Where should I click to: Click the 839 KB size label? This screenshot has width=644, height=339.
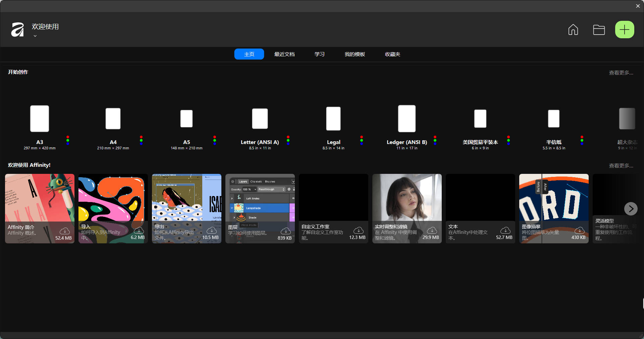tap(284, 238)
